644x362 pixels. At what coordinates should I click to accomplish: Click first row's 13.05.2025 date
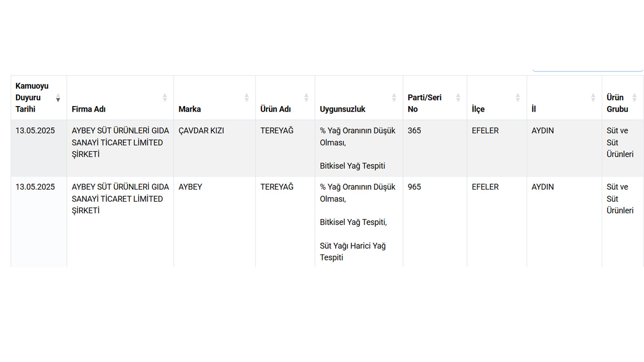35,131
